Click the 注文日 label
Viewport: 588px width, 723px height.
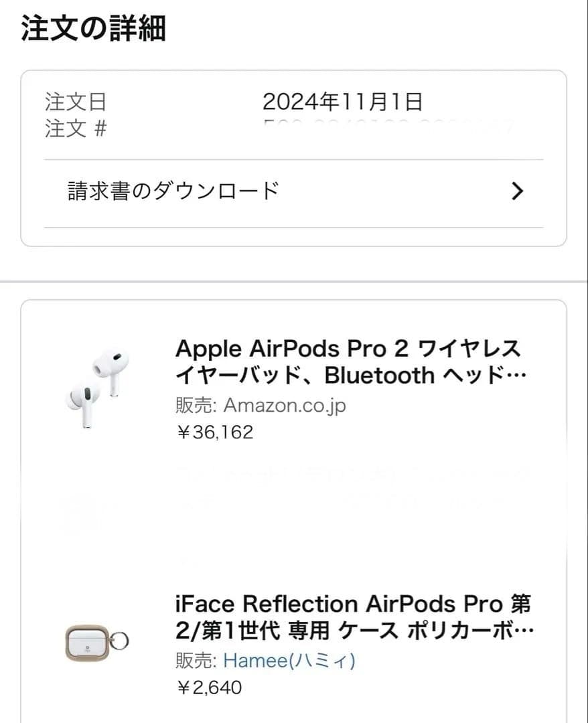pyautogui.click(x=76, y=102)
